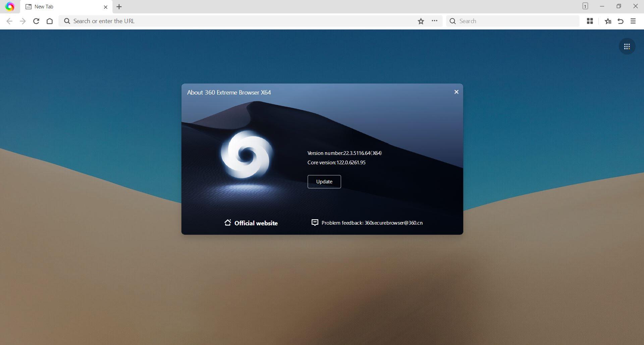Focus the Search or enter the URL field
This screenshot has height=345, width=644.
click(235, 21)
